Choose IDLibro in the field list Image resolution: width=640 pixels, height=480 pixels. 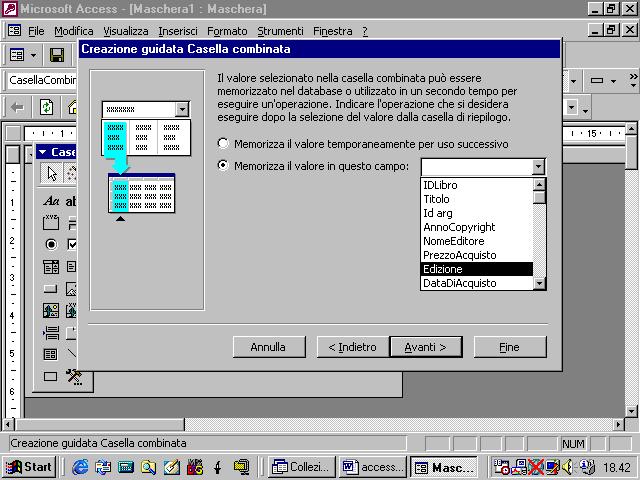tap(477, 185)
